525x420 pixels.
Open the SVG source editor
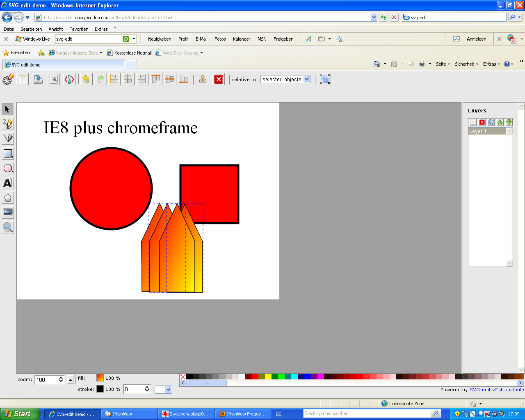[x=69, y=79]
